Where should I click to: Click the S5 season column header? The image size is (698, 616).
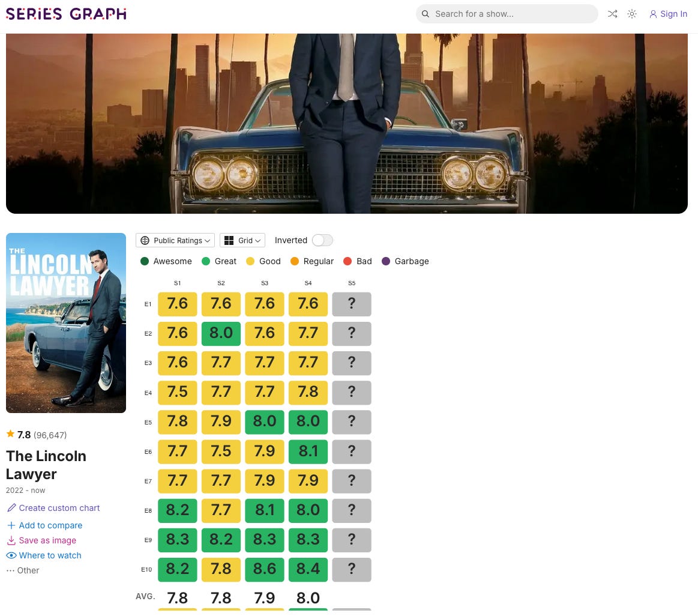pos(352,283)
